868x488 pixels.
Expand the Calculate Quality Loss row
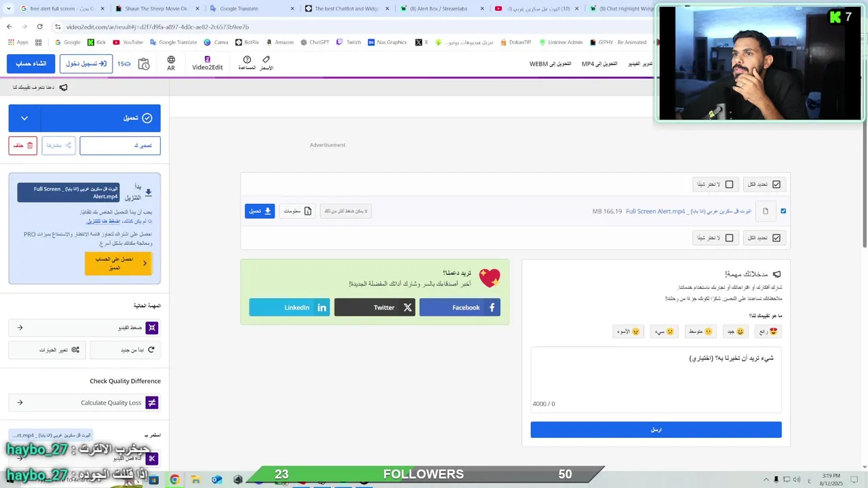point(85,403)
